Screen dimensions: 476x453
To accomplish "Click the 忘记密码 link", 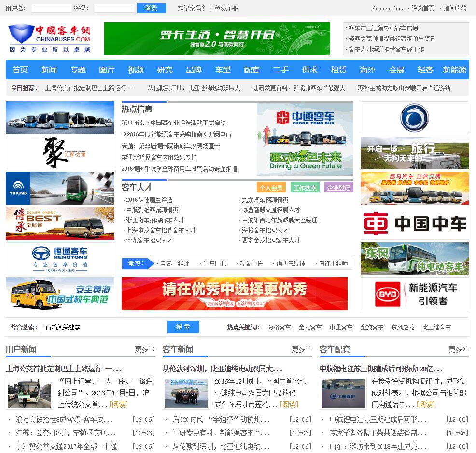I will (191, 9).
